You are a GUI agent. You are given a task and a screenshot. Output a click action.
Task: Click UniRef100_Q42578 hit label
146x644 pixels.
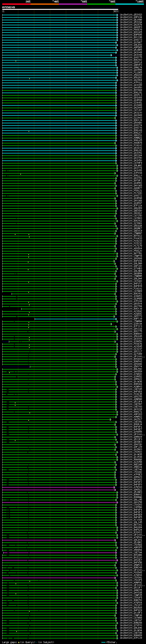tap(131, 25)
